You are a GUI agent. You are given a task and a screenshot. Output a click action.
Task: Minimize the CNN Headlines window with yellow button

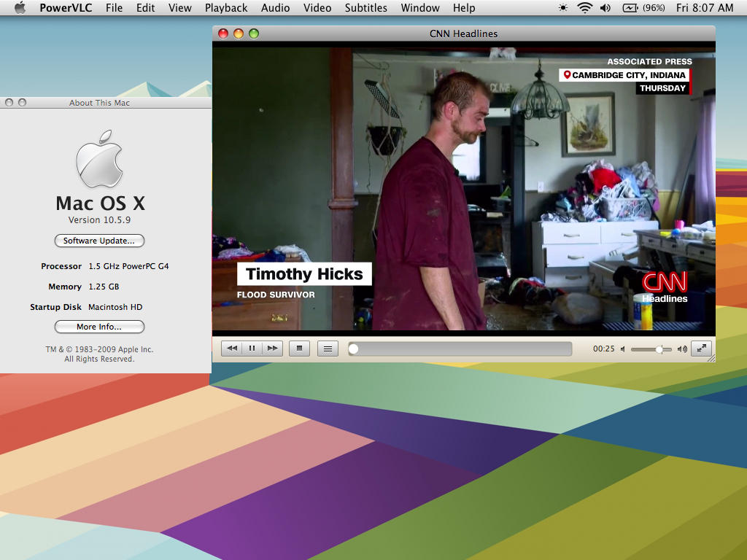[239, 34]
